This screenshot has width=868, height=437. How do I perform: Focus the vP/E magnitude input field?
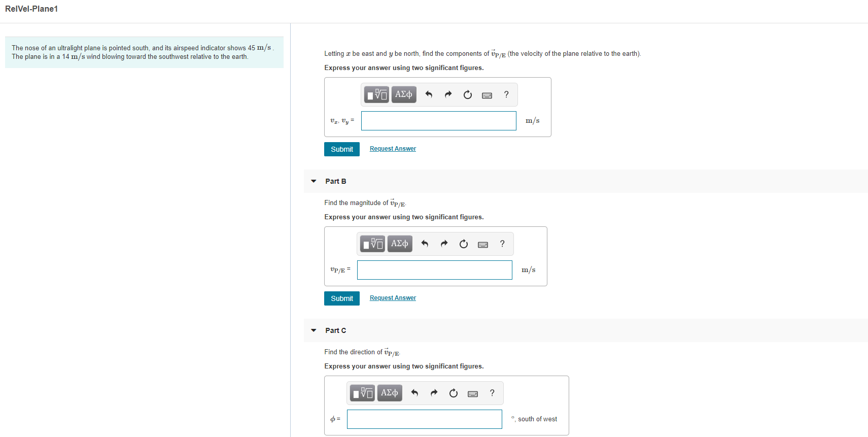coord(435,270)
